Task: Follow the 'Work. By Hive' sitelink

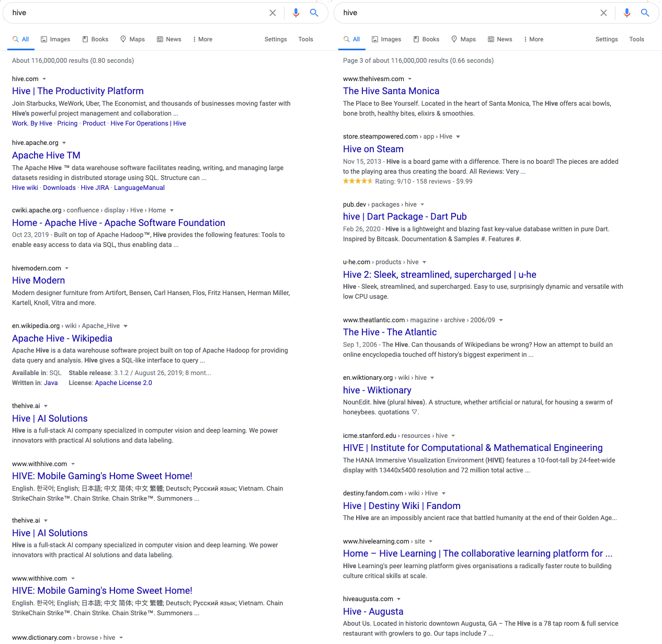Action: point(32,123)
